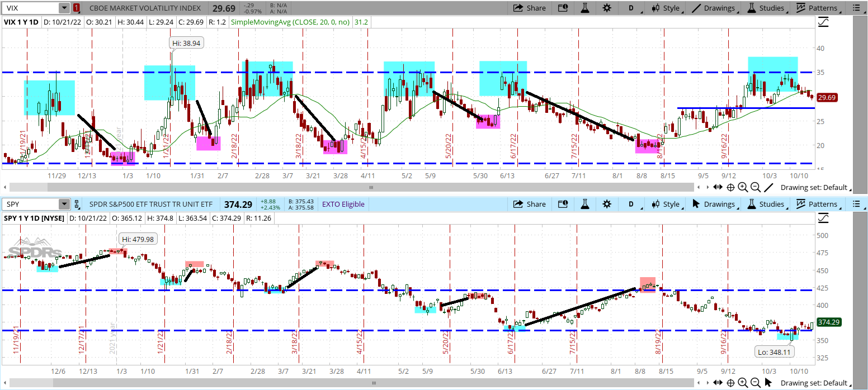Open Studies dropdown on VIX chart
Screen dimensions: 868x390
click(765, 8)
